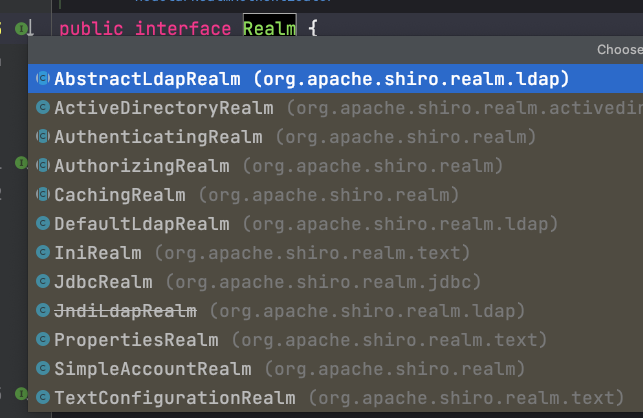Image resolution: width=643 pixels, height=418 pixels.
Task: Click the gutter implementation marker left of AuthorizingRealm row
Action: pos(21,163)
